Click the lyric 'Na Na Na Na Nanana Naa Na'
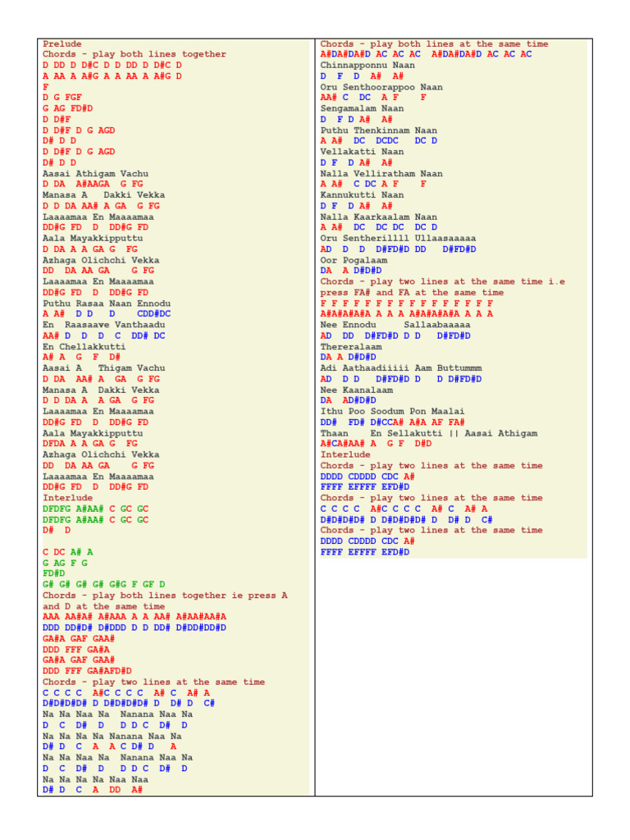The image size is (630, 840). coord(112,736)
